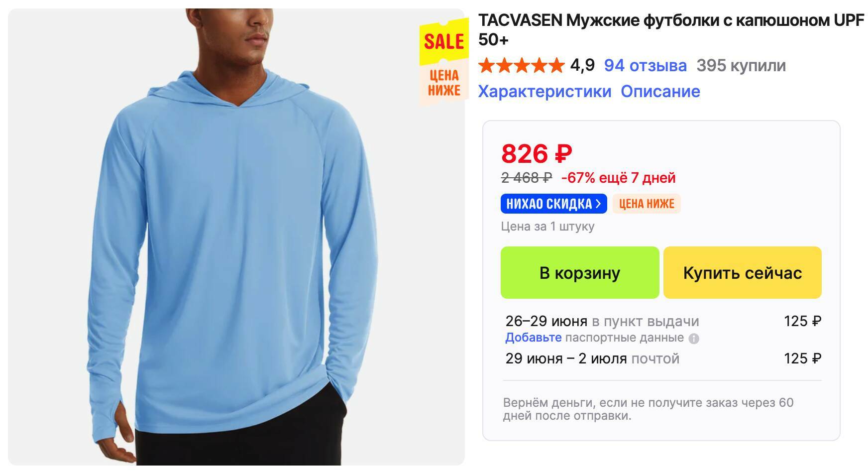The height and width of the screenshot is (473, 868).
Task: Click the blue hoodie product image
Action: point(236,237)
